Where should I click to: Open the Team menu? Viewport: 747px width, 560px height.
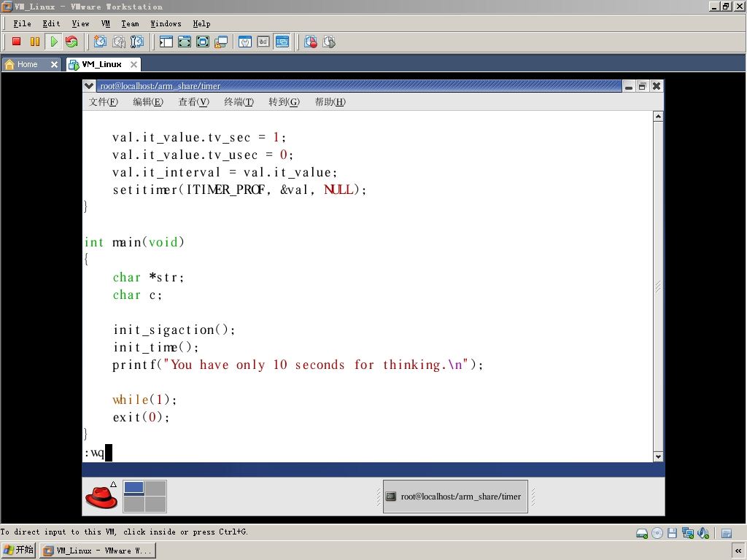point(130,24)
